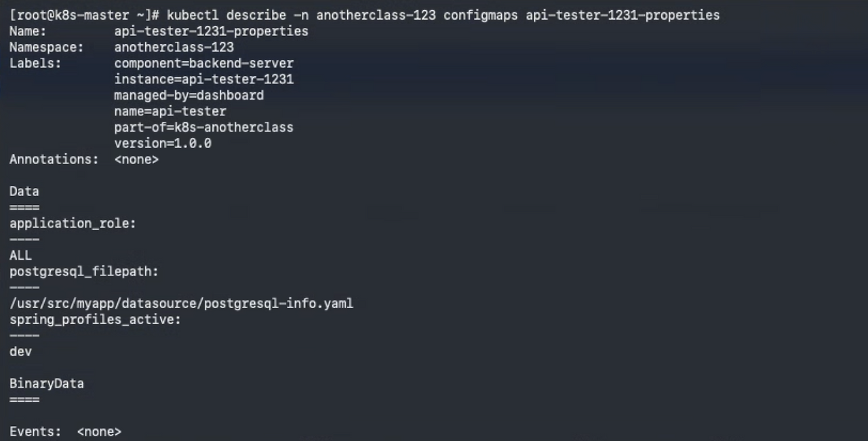
Task: Click the Annotations <none> value
Action: pyautogui.click(x=136, y=159)
